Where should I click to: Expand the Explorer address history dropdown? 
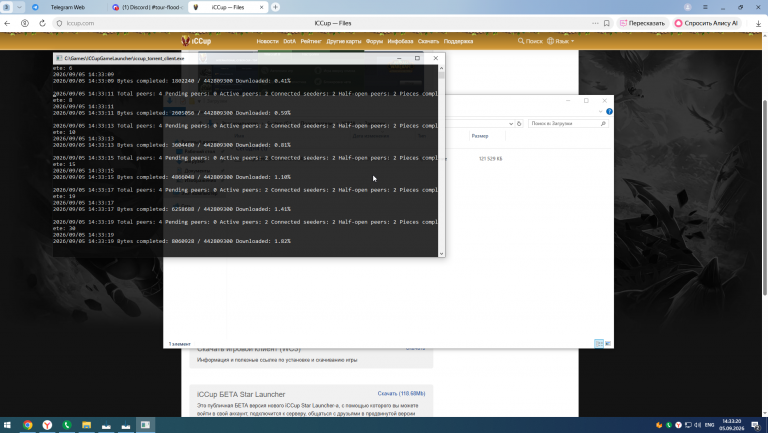coord(511,123)
